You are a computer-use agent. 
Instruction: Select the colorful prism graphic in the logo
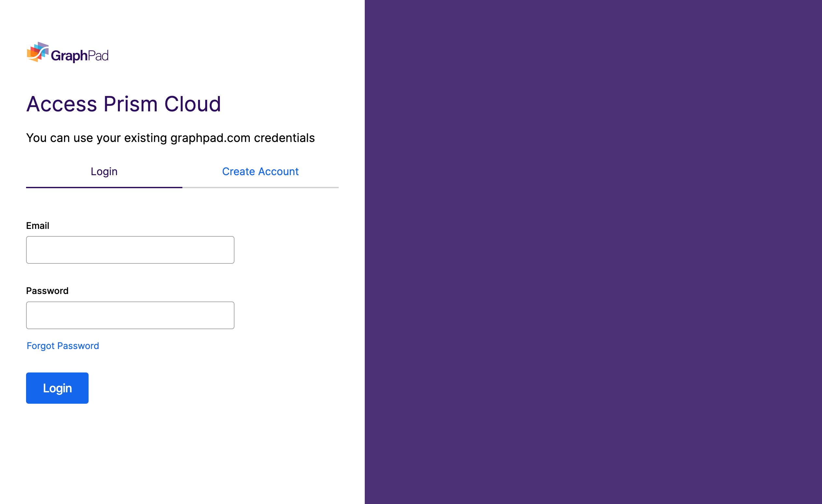[x=38, y=52]
